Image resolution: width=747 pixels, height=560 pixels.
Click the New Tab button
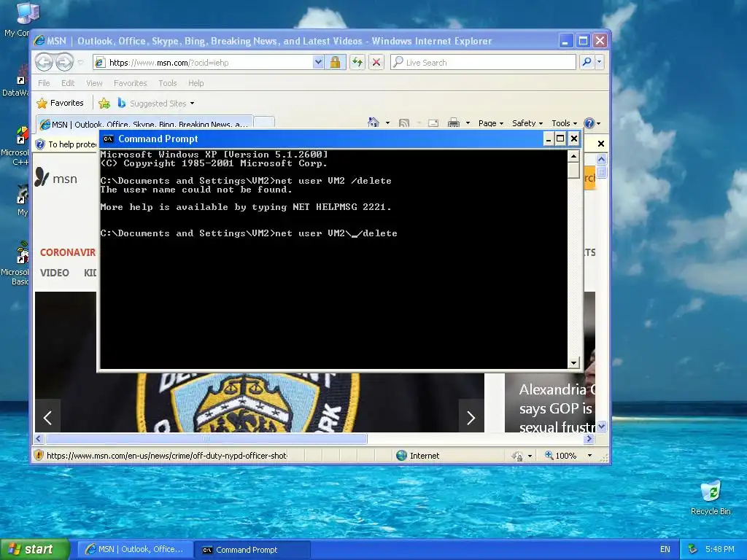[x=264, y=122]
